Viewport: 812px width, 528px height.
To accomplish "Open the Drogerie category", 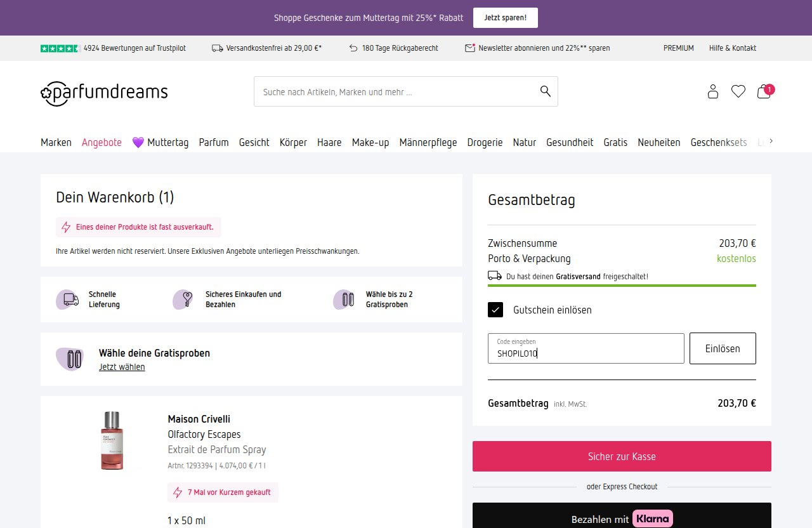I will tap(485, 143).
